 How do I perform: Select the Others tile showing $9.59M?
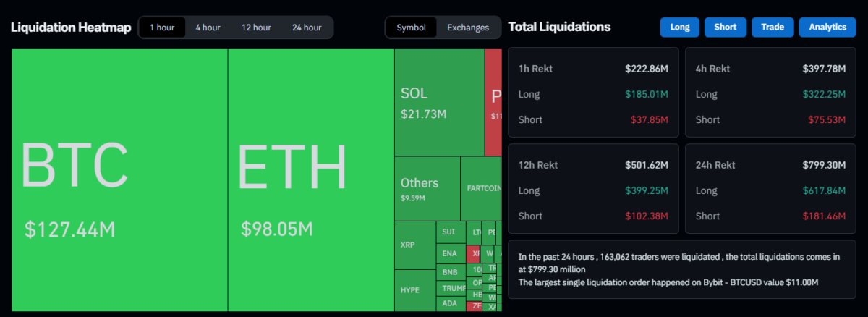click(427, 188)
